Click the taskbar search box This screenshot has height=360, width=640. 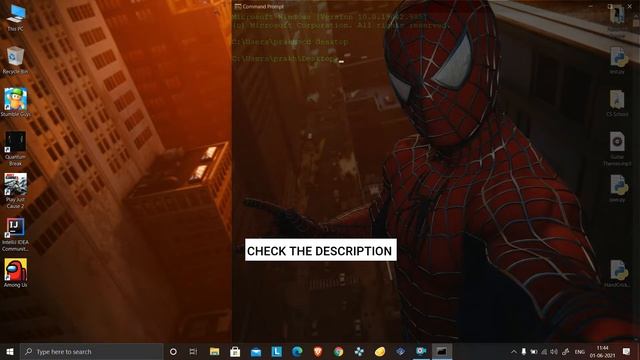coord(91,351)
